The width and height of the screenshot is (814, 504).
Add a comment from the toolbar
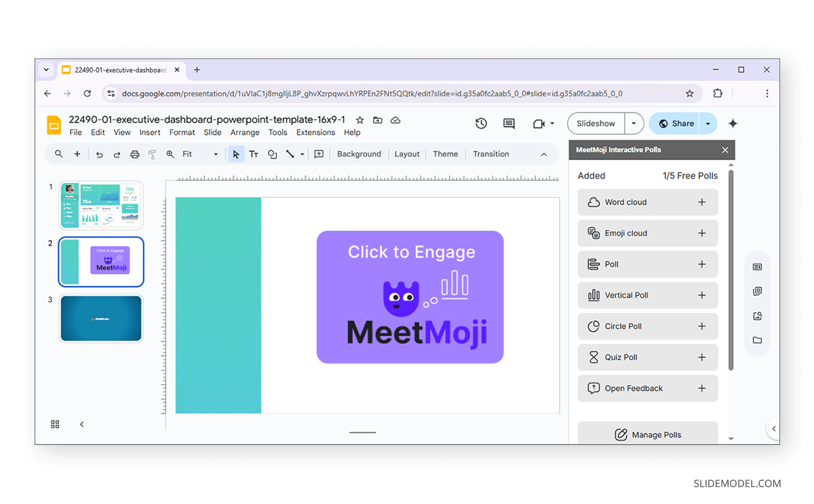pos(319,154)
